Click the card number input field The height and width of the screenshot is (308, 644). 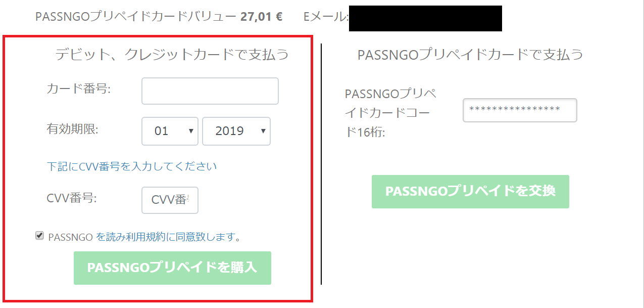210,91
